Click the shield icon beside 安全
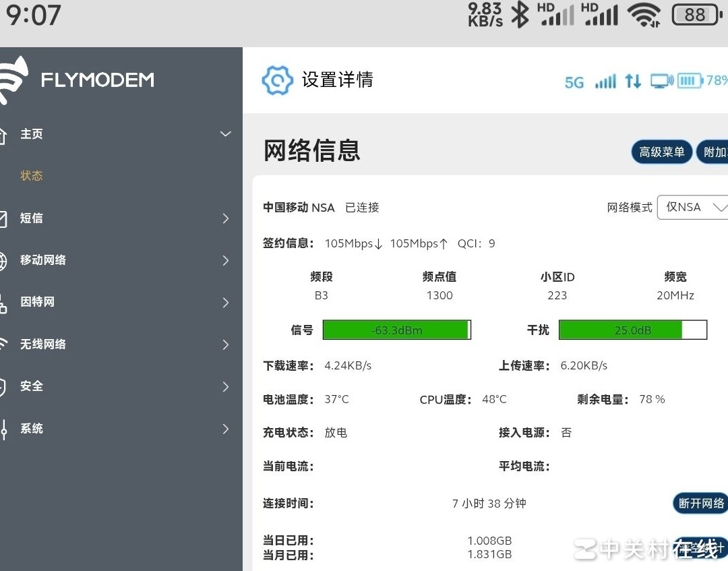 [x=3, y=387]
